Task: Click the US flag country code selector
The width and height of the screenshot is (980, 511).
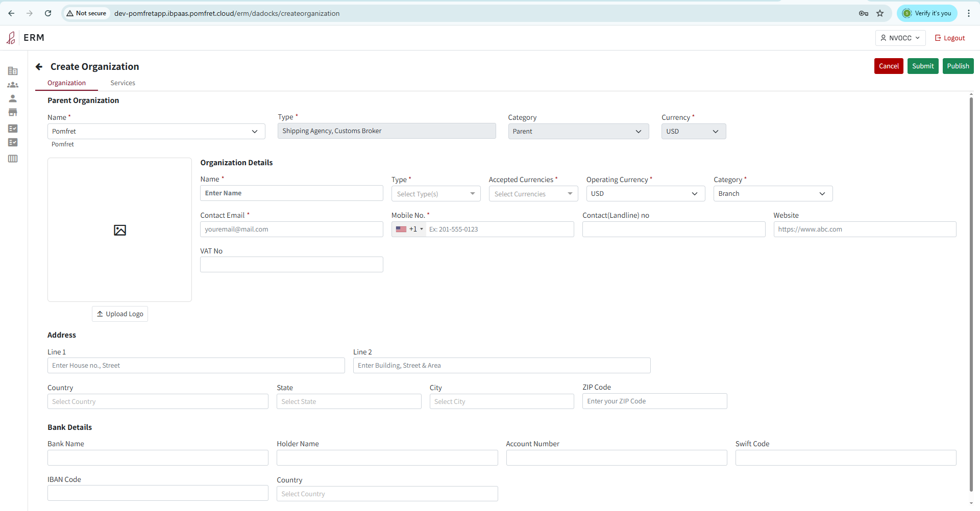Action: (409, 229)
